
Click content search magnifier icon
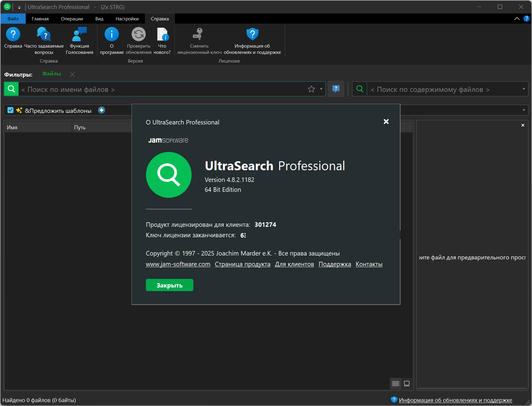(360, 89)
